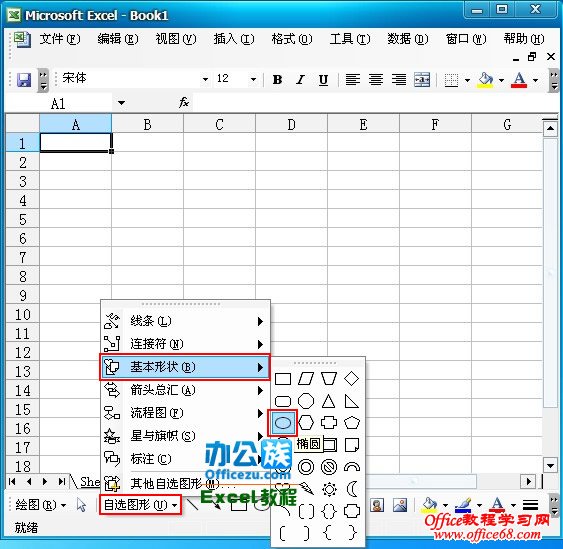Select the parallelogram shape
563x549 pixels.
(306, 379)
